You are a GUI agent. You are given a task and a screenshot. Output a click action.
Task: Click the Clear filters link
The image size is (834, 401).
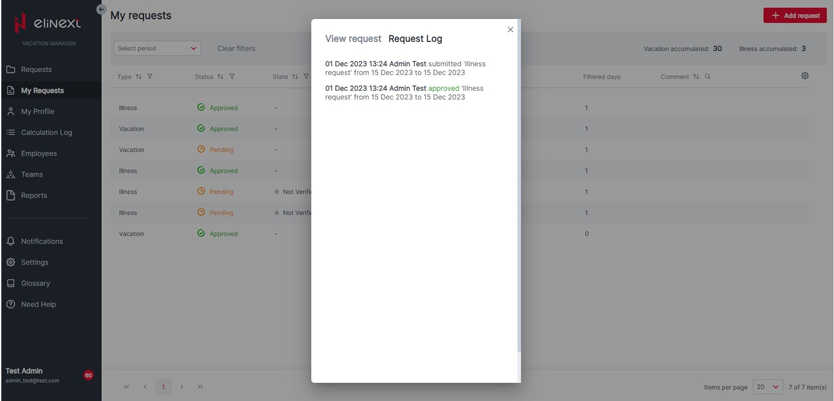tap(236, 48)
